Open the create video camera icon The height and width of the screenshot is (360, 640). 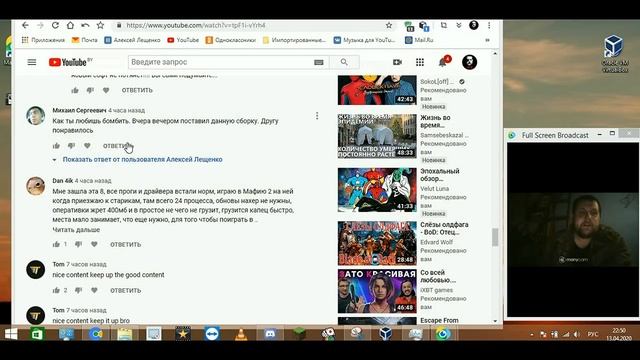click(x=397, y=62)
